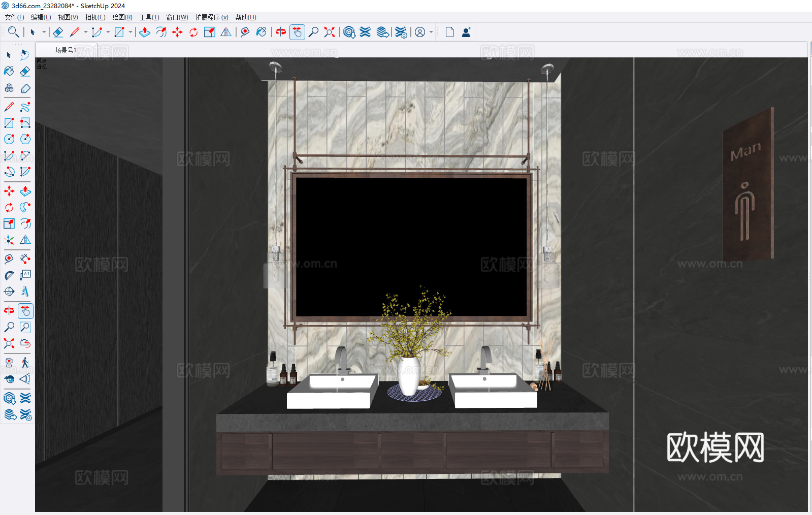The width and height of the screenshot is (812, 515).
Task: Toggle the highlighted Pan tool in left palette
Action: tap(25, 311)
